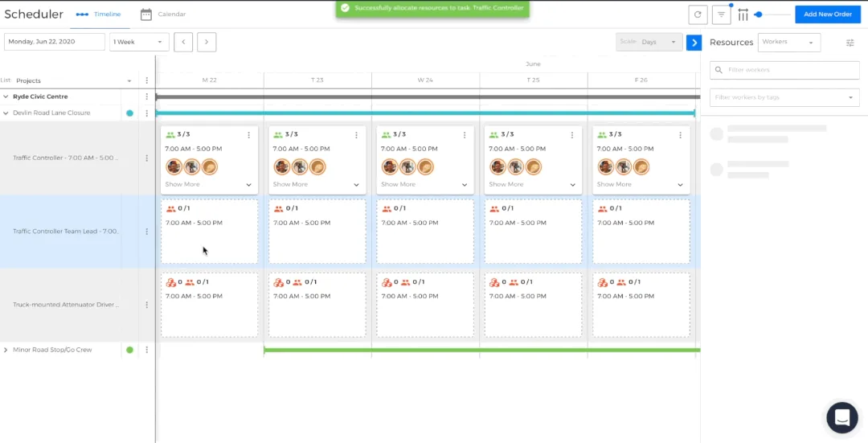Click the Add New Order button
This screenshot has width=868, height=443.
coord(828,14)
